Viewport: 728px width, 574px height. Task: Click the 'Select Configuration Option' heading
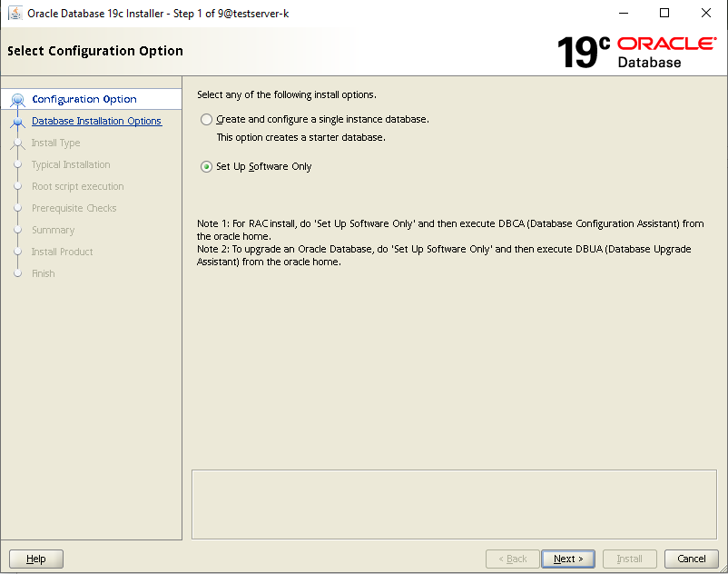click(x=95, y=51)
